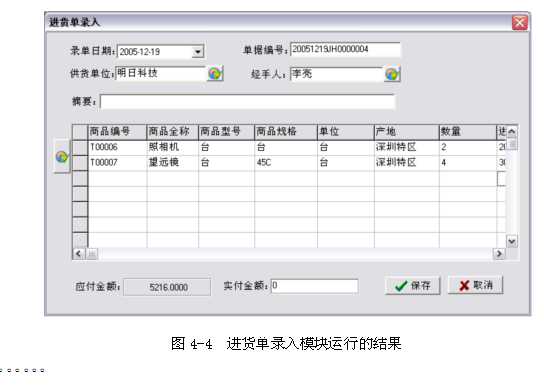Select column header 数量
This screenshot has width=544, height=390.
tap(468, 132)
